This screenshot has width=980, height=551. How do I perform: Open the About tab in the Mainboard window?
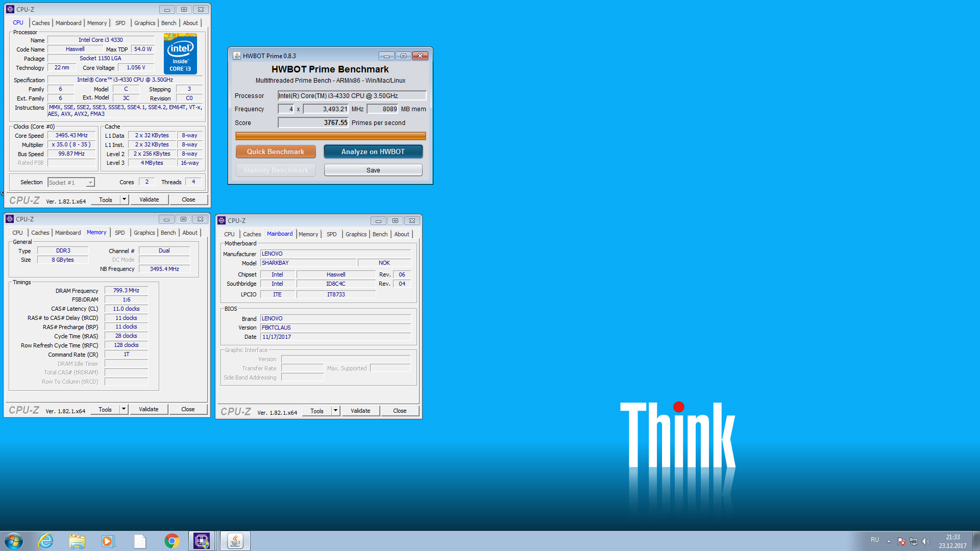pyautogui.click(x=402, y=234)
